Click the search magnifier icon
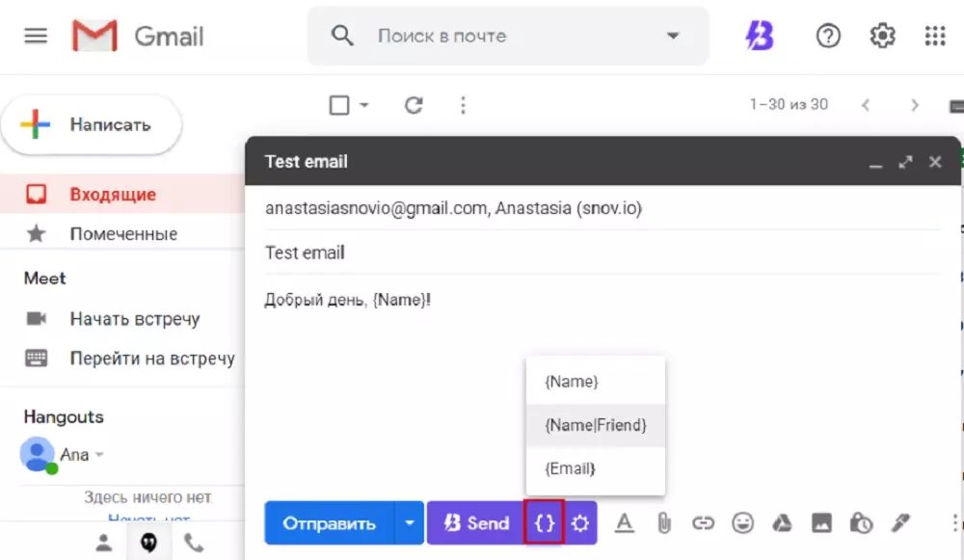The height and width of the screenshot is (560, 964). (x=342, y=36)
